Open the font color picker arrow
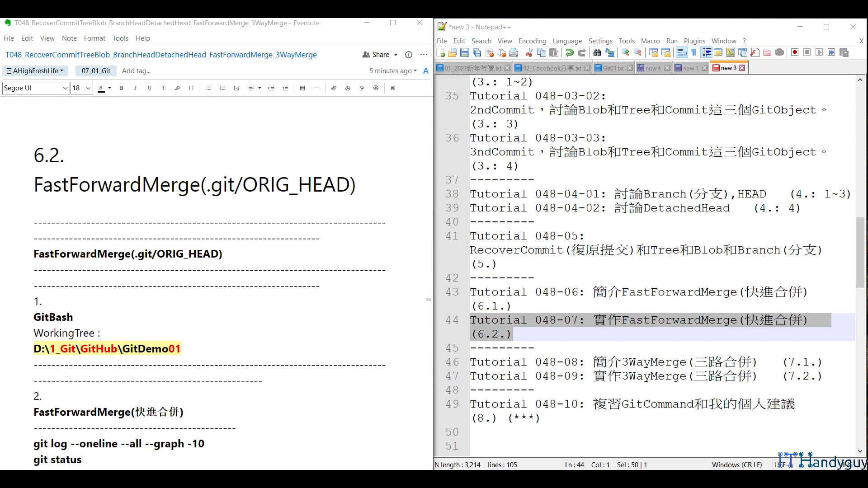This screenshot has height=488, width=868. click(110, 88)
